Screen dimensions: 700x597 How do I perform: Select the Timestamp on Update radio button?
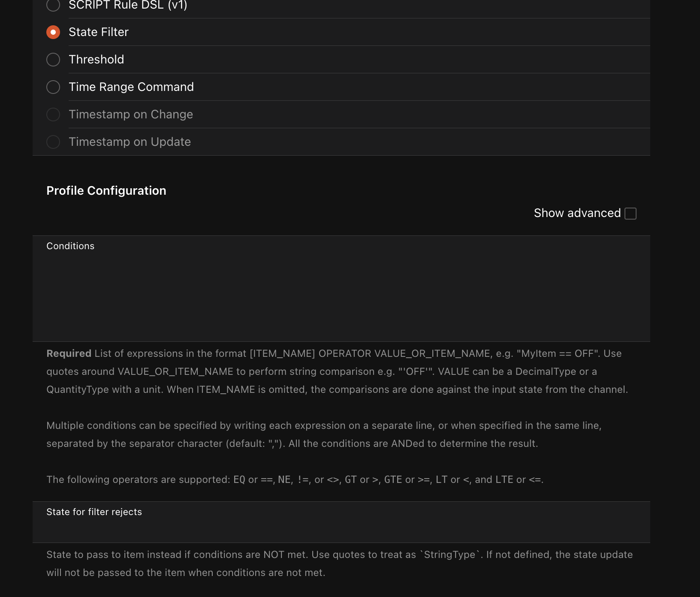tap(53, 142)
